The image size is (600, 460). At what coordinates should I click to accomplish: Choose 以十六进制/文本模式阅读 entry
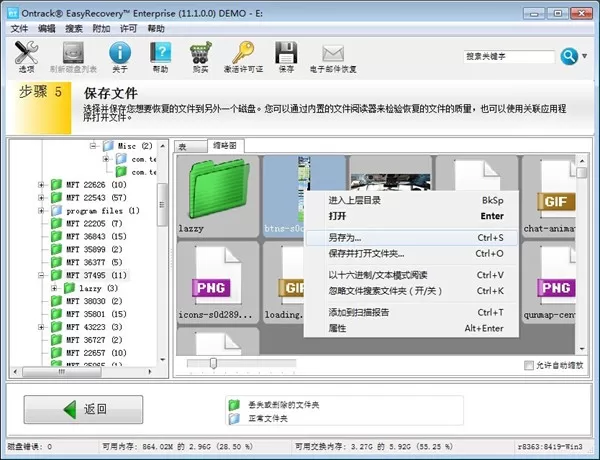click(412, 275)
